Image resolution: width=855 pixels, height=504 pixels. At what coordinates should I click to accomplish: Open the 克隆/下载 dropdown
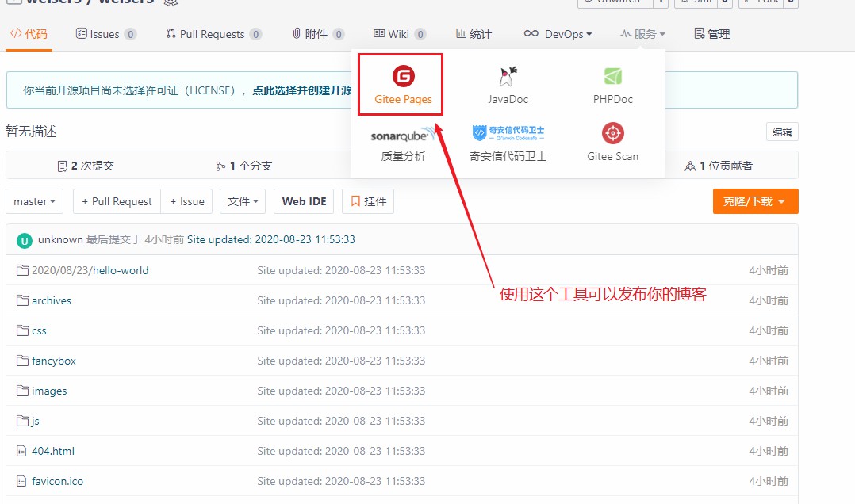click(755, 201)
